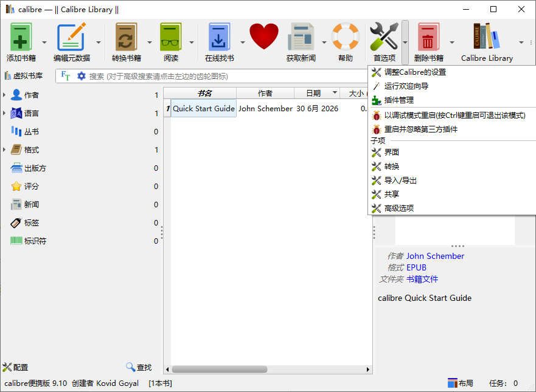The width and height of the screenshot is (536, 392).
Task: Select 标识符 identifiers category
Action: 35,241
